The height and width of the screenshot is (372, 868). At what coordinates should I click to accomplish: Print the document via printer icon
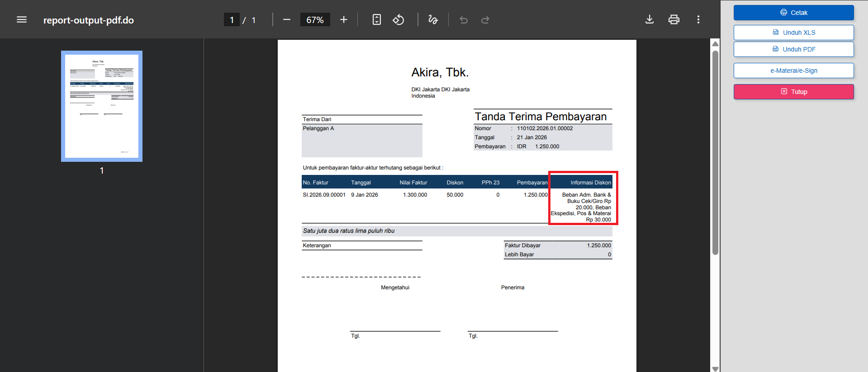674,19
